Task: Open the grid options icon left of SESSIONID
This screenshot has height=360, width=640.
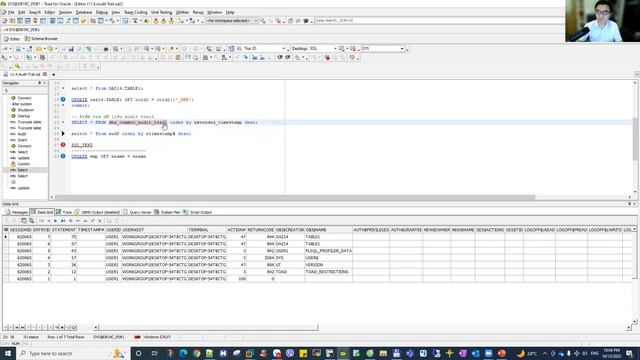Action: click(x=6, y=230)
